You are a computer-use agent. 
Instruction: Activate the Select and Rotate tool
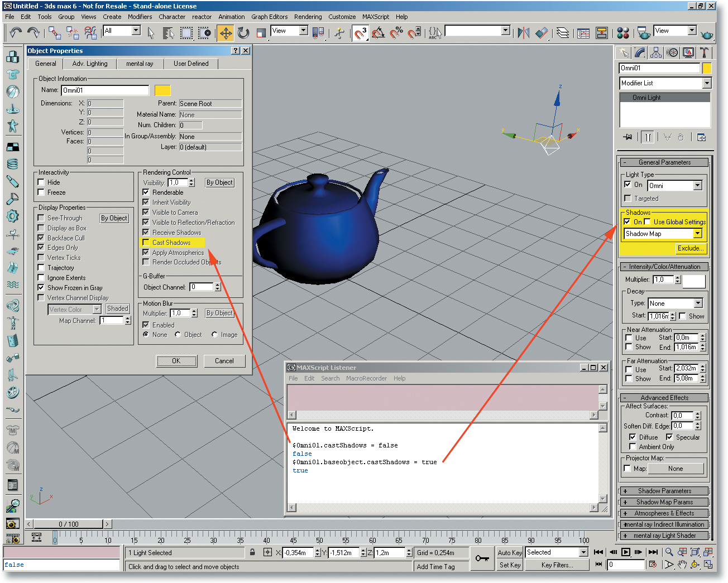coord(243,33)
